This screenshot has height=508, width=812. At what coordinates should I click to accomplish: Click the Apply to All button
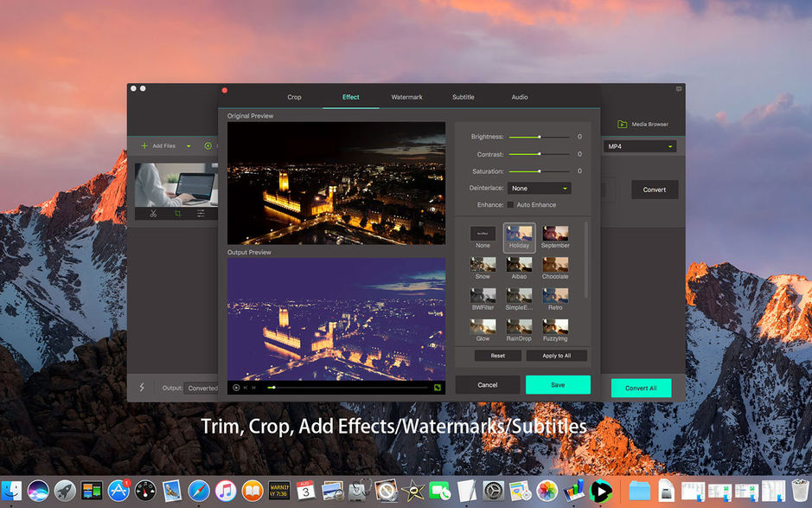coord(557,355)
